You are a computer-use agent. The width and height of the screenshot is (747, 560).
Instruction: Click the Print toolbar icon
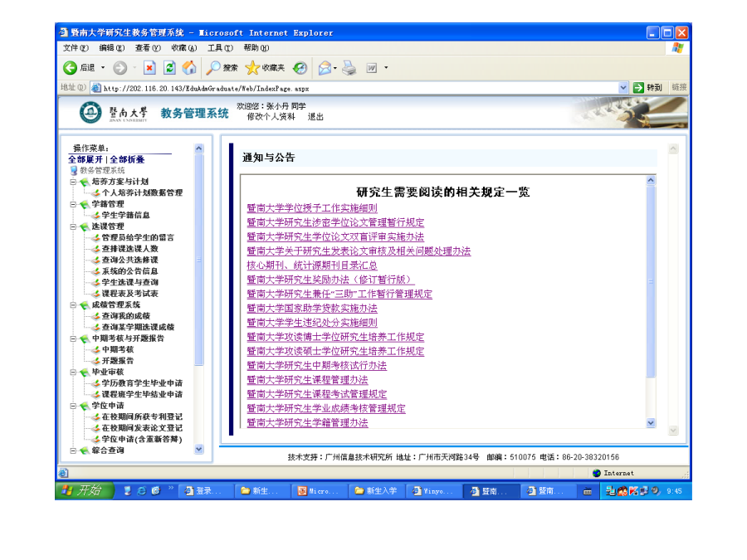[x=349, y=68]
